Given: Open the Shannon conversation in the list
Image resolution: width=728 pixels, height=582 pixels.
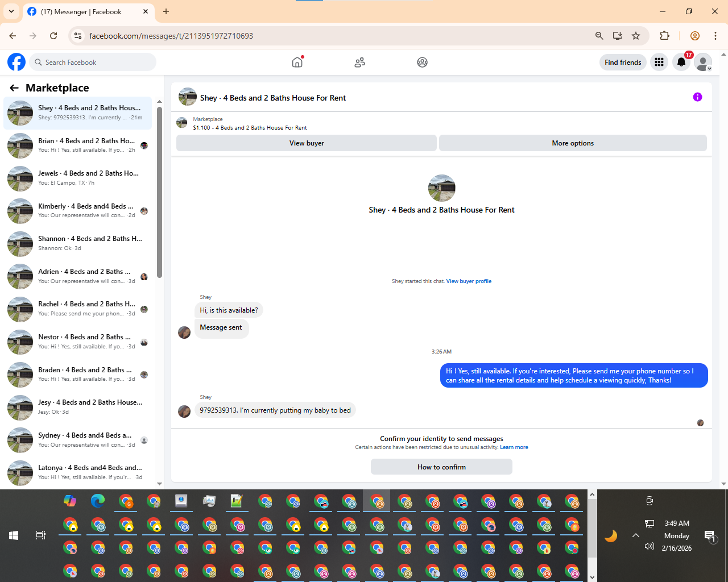Looking at the screenshot, I should [78, 244].
